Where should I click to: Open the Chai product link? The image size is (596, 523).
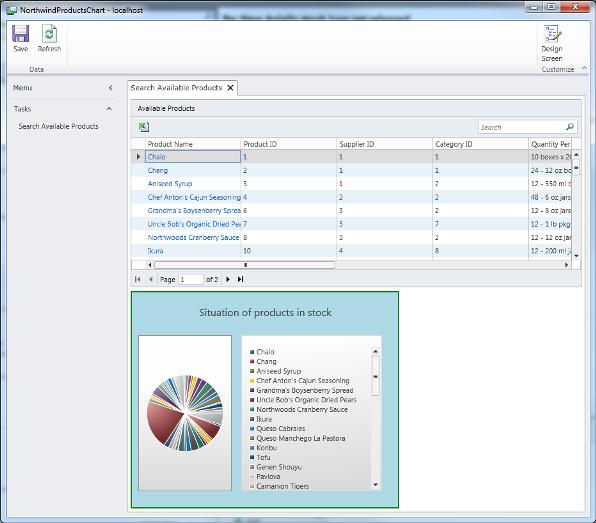(157, 157)
